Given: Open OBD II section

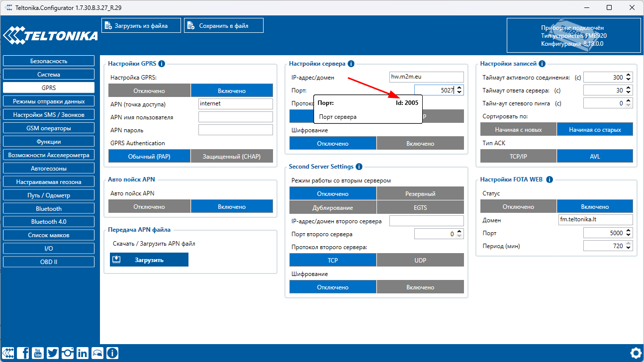Looking at the screenshot, I should click(x=49, y=262).
